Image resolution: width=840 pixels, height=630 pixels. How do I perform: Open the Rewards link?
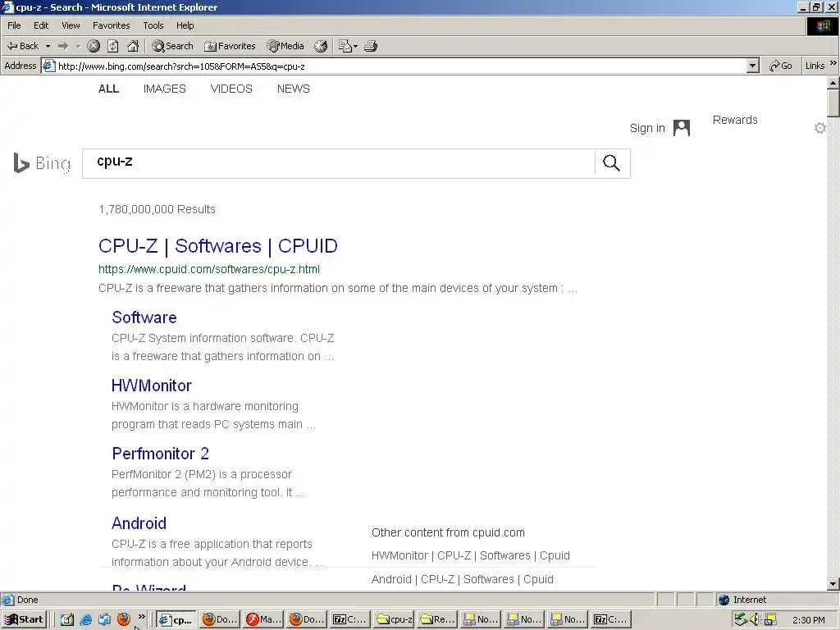coord(735,120)
